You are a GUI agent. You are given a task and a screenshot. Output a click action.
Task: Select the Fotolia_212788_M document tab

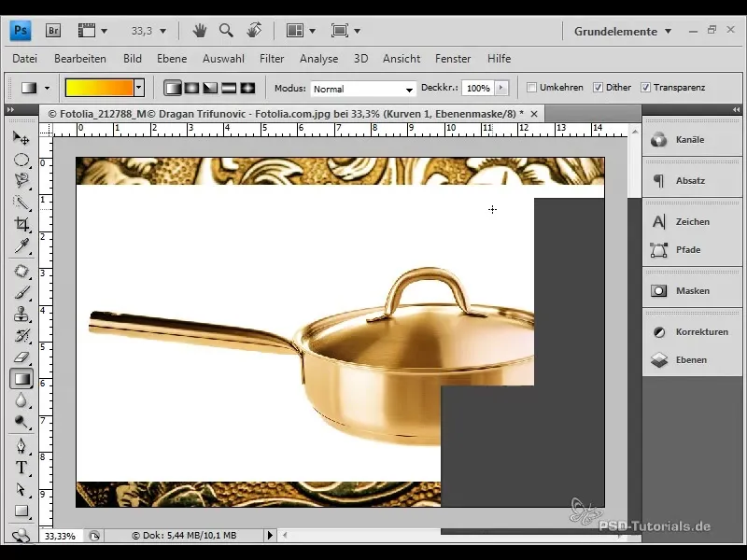286,114
